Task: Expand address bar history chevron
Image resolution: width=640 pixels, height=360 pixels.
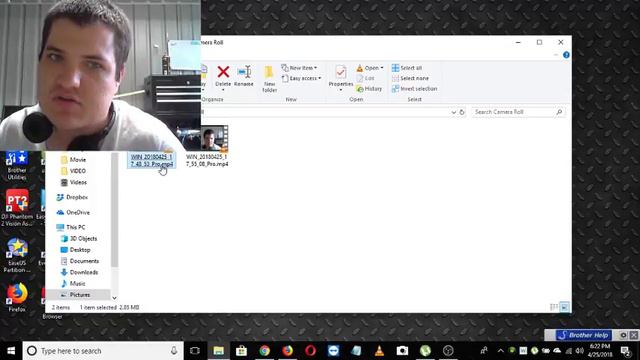Action: [453, 112]
